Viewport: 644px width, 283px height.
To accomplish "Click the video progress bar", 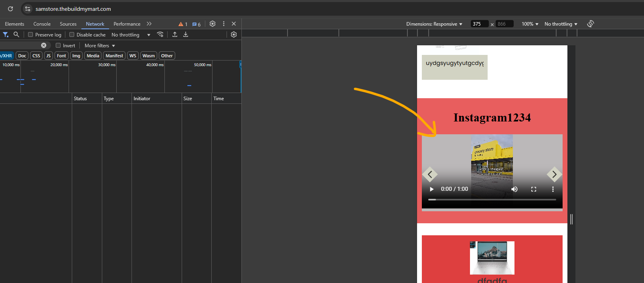I will [492, 199].
